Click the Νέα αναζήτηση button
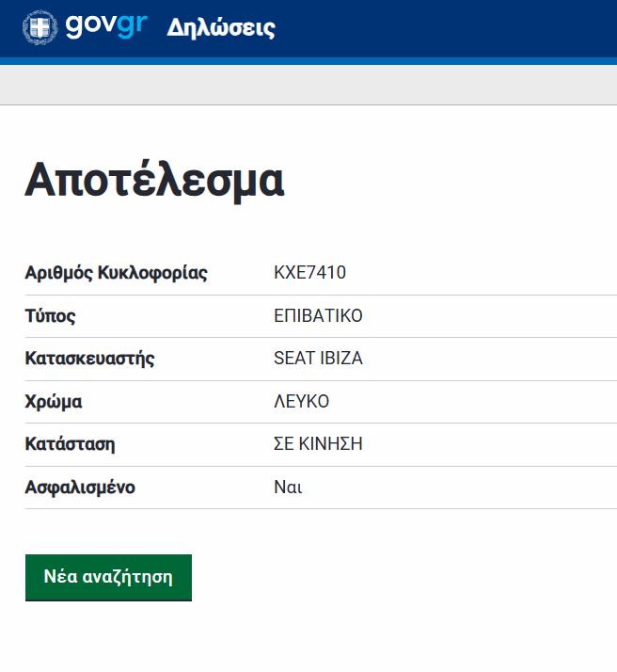 point(108,577)
